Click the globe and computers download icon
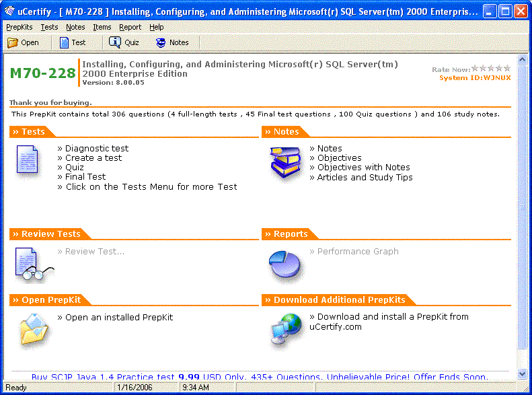The width and height of the screenshot is (532, 395). [286, 329]
